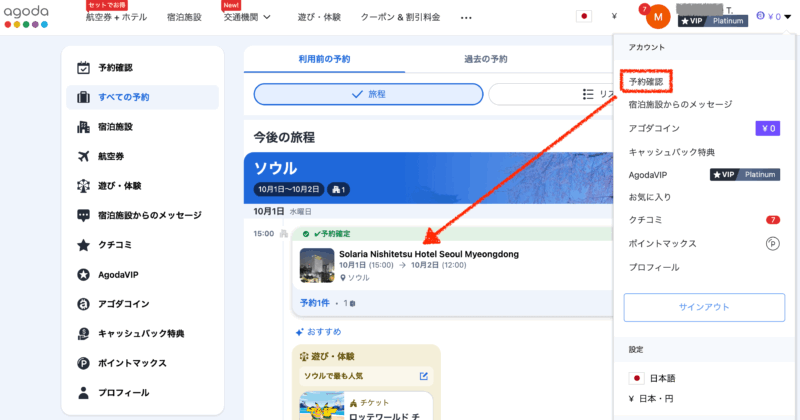800x420 pixels.
Task: Click the ソウルで最も人気 field
Action: click(x=366, y=376)
